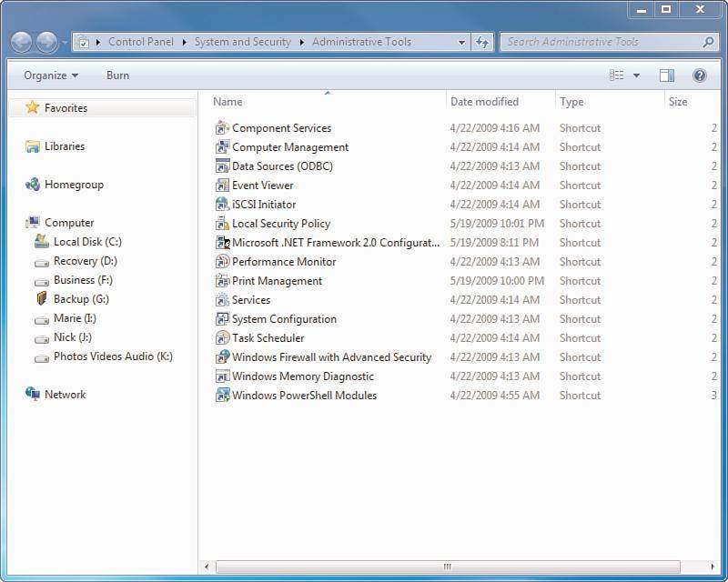Click the Component Services shortcut icon

tap(222, 127)
